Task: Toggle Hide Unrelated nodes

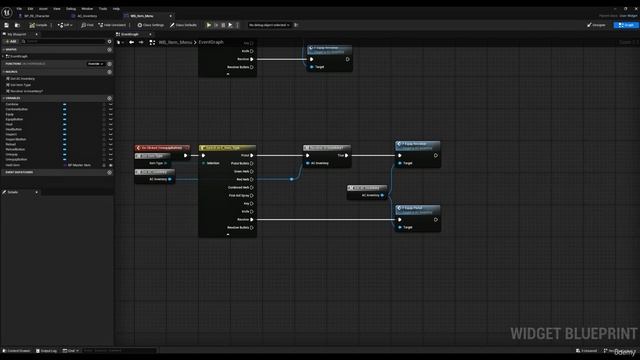Action: pyautogui.click(x=112, y=25)
